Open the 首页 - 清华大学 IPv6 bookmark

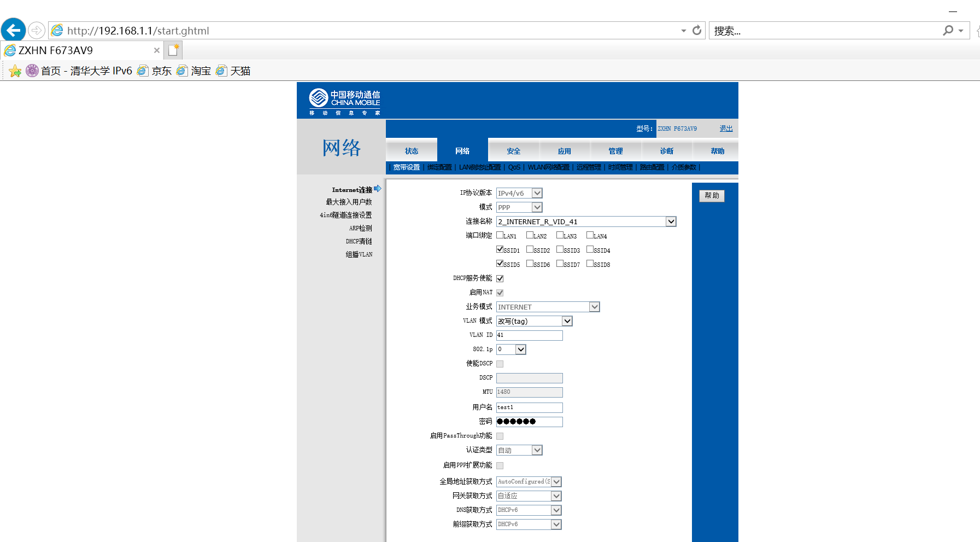click(x=79, y=71)
